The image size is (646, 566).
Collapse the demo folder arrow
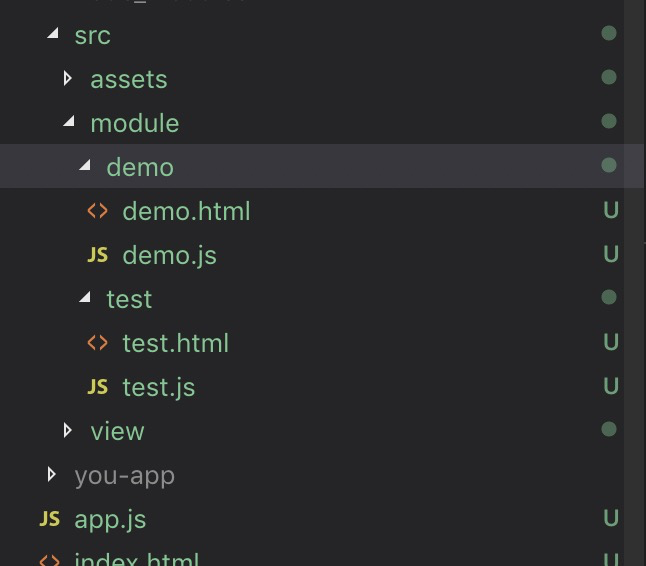84,167
